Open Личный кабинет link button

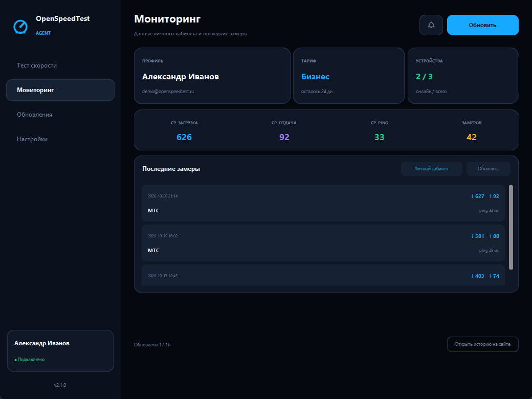431,169
